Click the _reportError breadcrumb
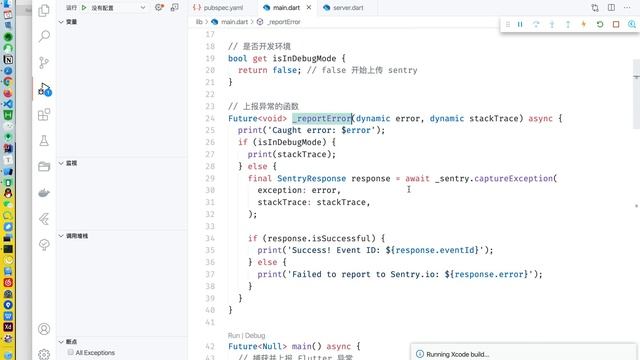Screen dimensions: 640x360 tap(284, 22)
